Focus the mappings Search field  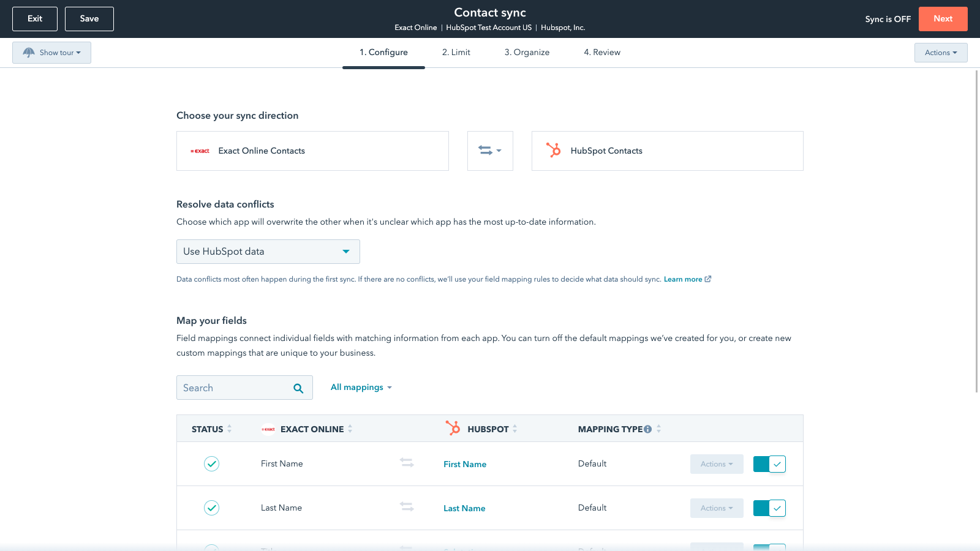[233, 388]
